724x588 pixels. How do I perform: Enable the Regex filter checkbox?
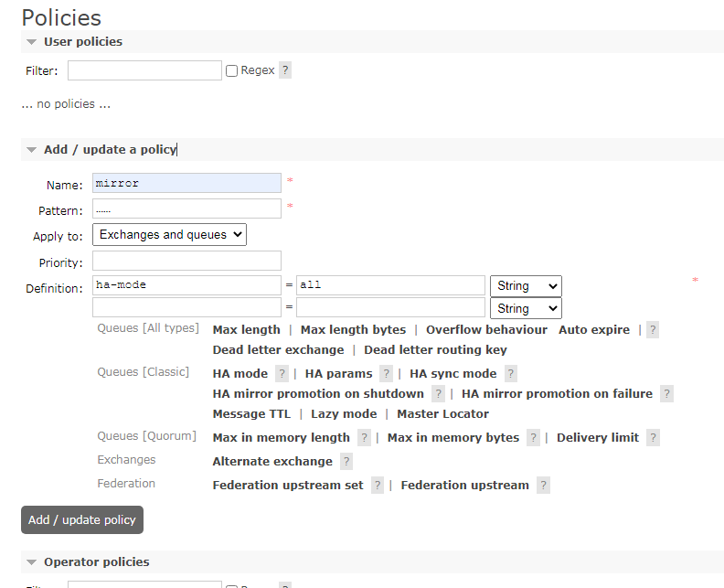click(232, 70)
